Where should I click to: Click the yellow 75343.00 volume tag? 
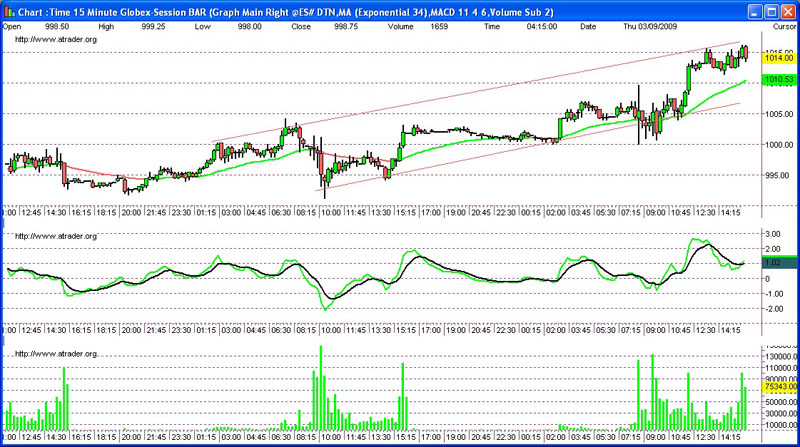click(x=780, y=387)
